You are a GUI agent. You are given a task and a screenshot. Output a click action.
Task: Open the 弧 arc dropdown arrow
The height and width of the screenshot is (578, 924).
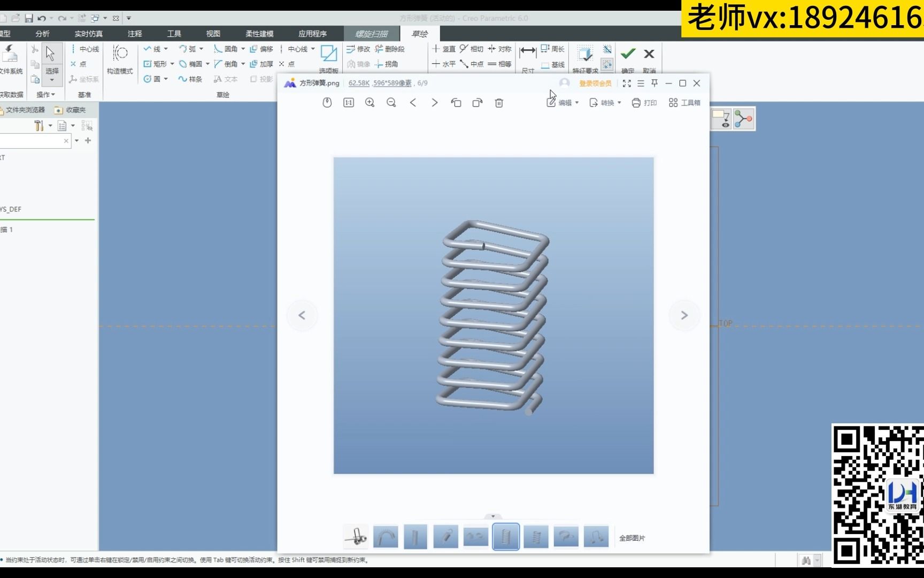tap(201, 49)
